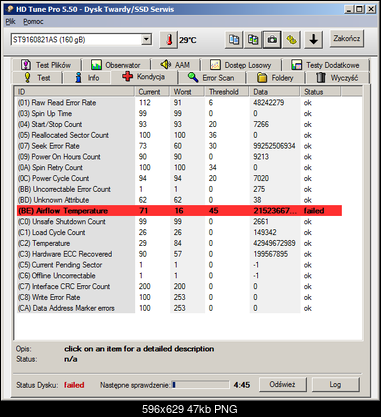Image resolution: width=381 pixels, height=417 pixels.
Task: Open options via the yellow tools icon
Action: (x=291, y=40)
